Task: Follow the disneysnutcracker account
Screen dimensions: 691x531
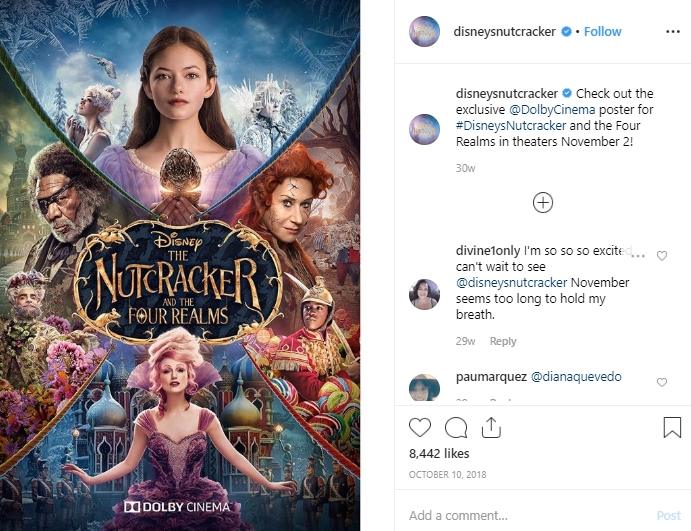Action: click(x=603, y=32)
